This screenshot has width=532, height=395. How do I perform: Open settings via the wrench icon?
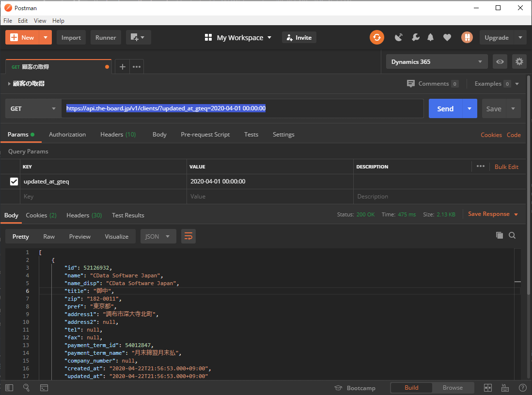[415, 37]
